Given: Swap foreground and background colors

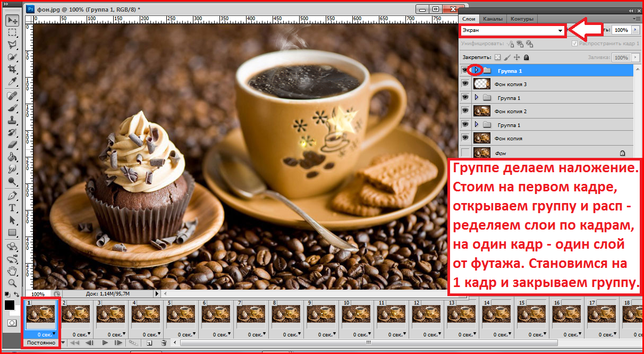Looking at the screenshot, I should (x=17, y=294).
